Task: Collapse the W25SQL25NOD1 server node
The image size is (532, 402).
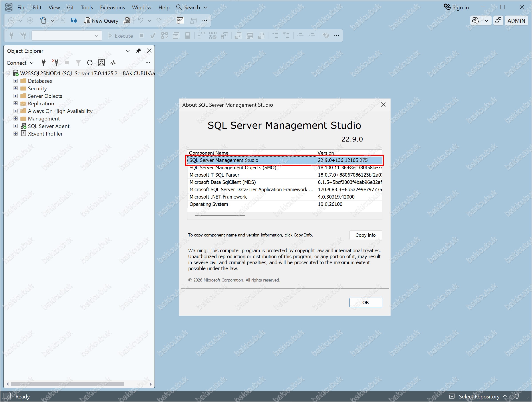Action: 8,73
